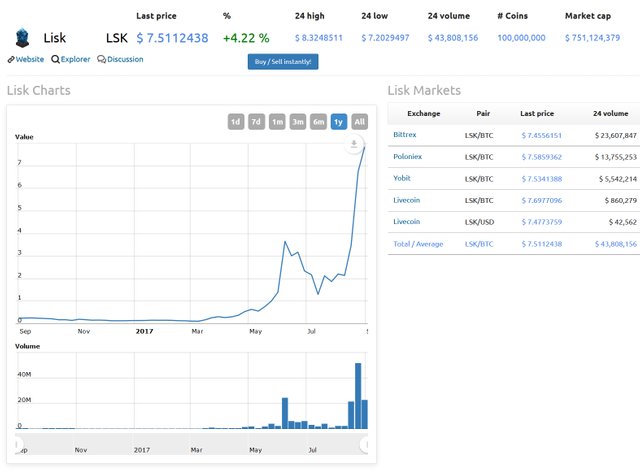Screen dimensions: 640x474
Task: Click the 24 high value $ 8.3248511
Action: point(319,38)
